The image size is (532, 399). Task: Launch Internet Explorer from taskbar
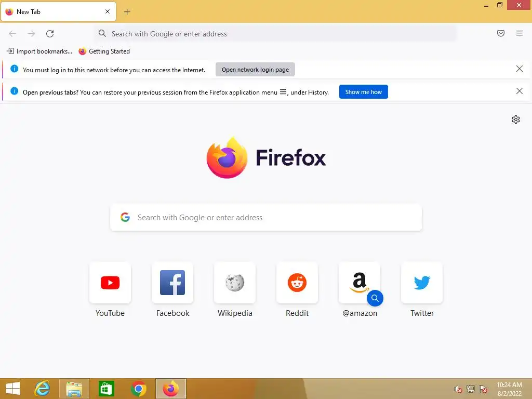42,389
